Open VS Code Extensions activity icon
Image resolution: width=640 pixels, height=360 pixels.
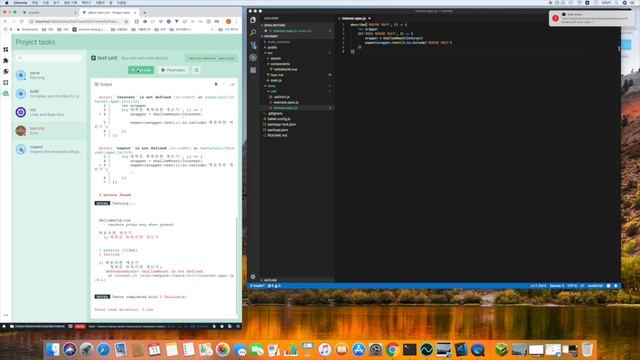(253, 70)
